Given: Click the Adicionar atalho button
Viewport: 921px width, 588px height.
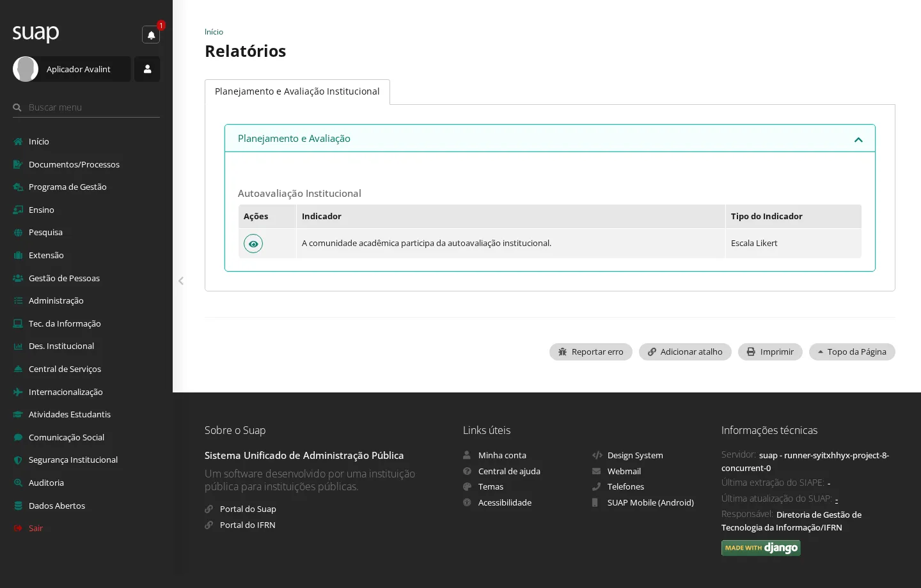Looking at the screenshot, I should [685, 352].
